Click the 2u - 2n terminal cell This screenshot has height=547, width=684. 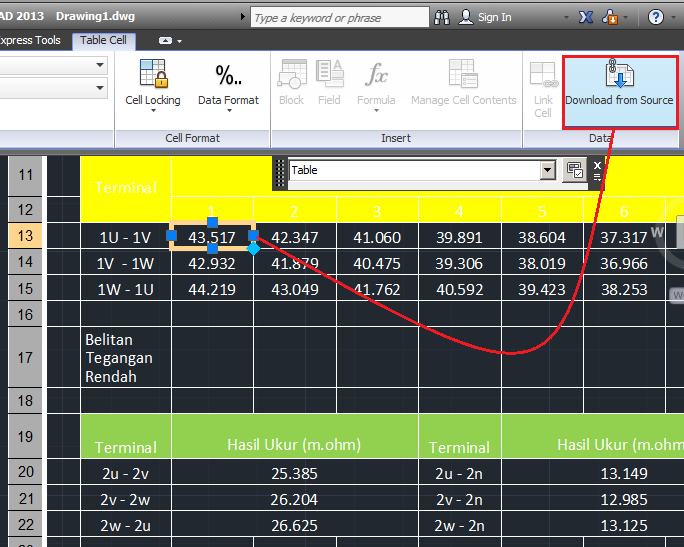(x=460, y=473)
